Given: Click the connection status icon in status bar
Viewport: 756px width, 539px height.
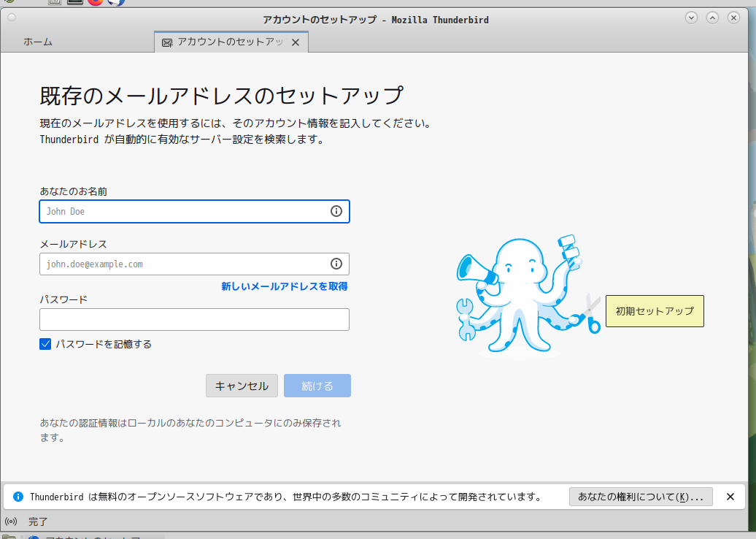Looking at the screenshot, I should pyautogui.click(x=11, y=521).
